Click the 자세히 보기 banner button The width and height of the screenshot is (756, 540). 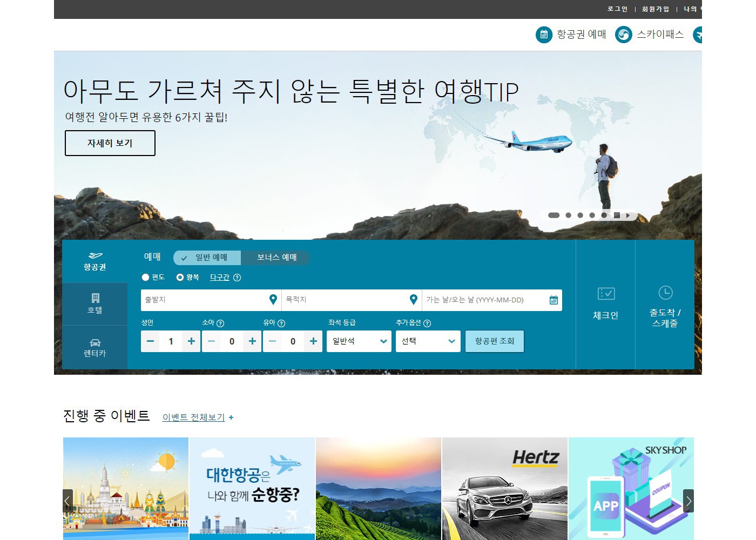pos(110,143)
